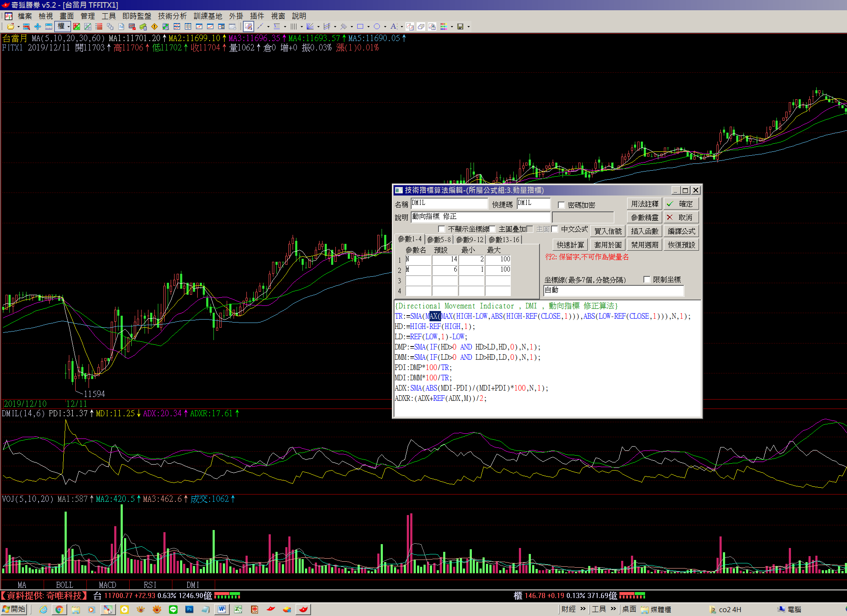This screenshot has height=616, width=847.
Task: Click the highlighted drawing toolbar toggle icon
Action: tap(249, 27)
